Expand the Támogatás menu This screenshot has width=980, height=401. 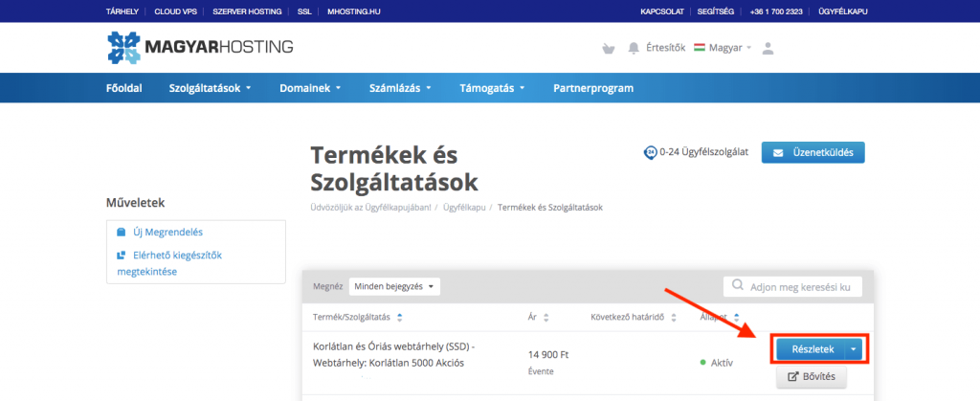click(x=492, y=88)
